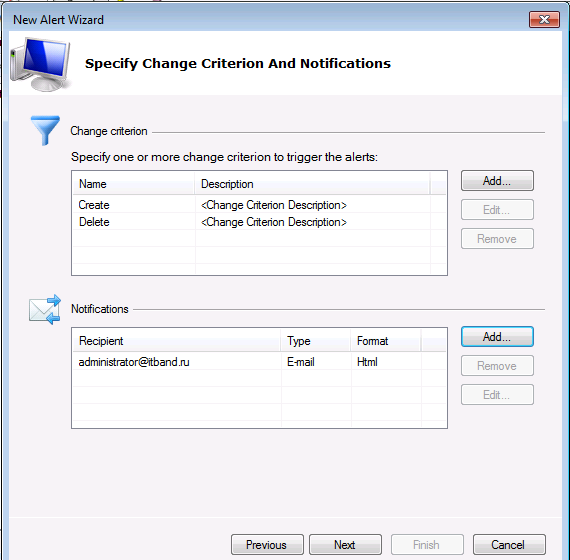This screenshot has height=560, width=570.
Task: Click Remove button beside notifications list
Action: click(x=497, y=366)
